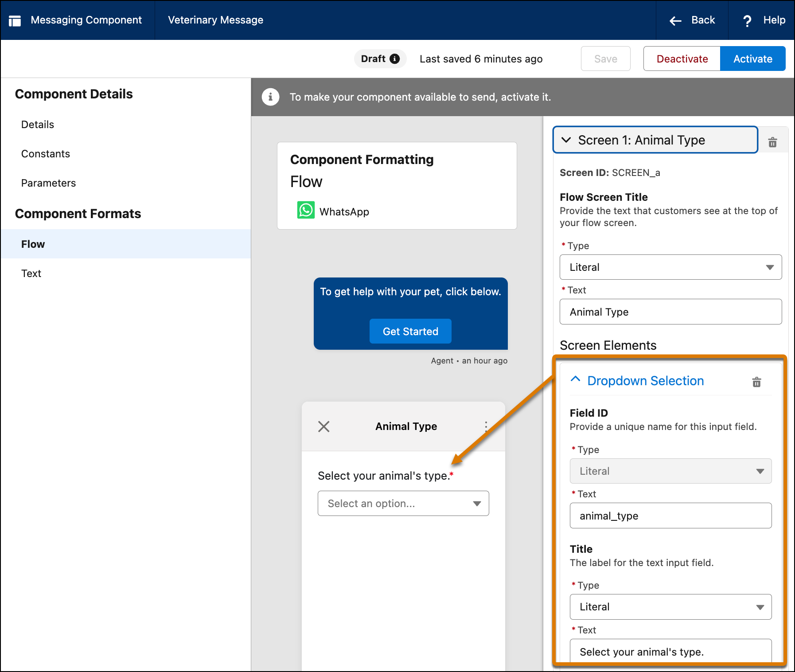795x672 pixels.
Task: Click the Messaging Component app icon
Action: tap(15, 20)
